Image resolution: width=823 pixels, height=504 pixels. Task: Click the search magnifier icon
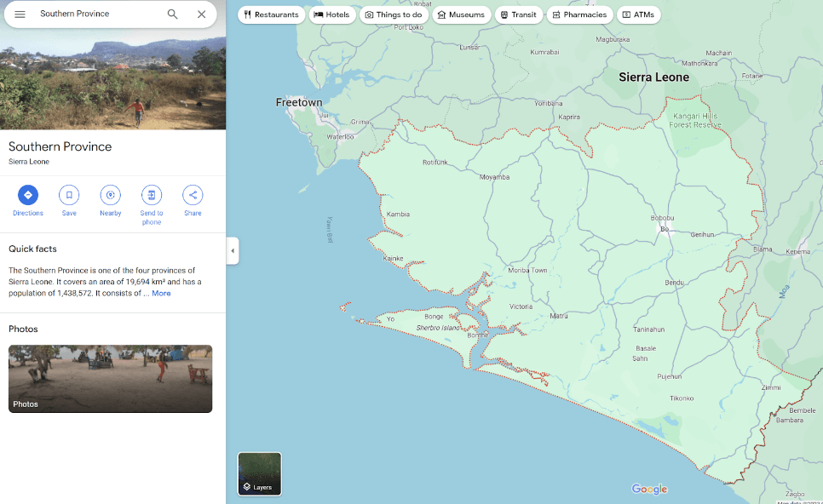tap(172, 14)
